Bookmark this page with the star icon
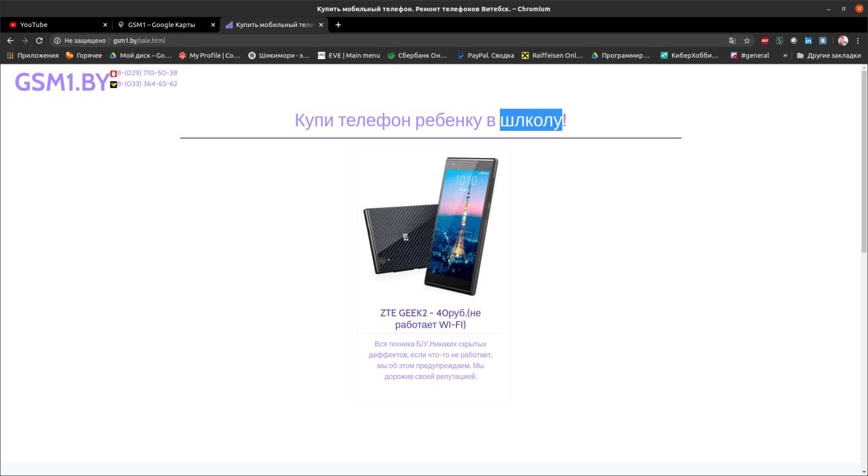 [747, 41]
